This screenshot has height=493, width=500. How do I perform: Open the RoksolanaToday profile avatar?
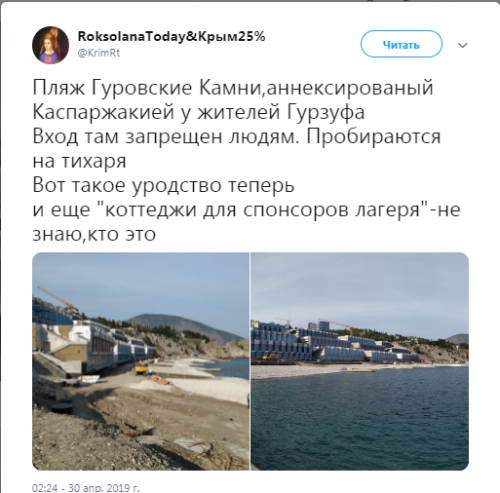pos(51,45)
